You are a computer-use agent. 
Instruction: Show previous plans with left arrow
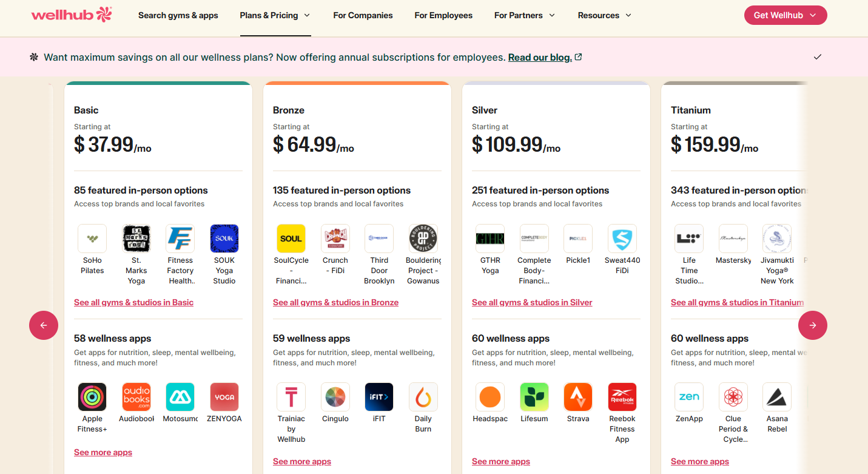(x=44, y=325)
